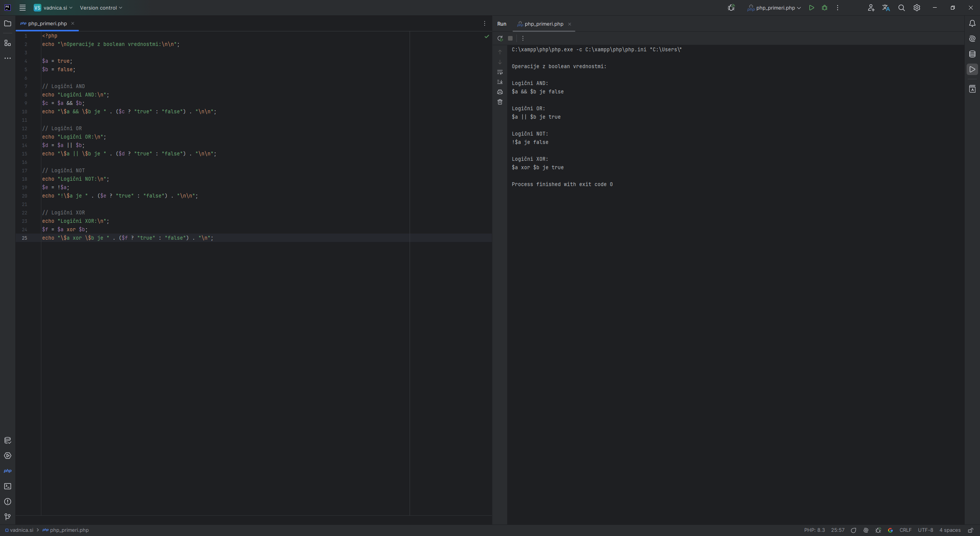Image resolution: width=980 pixels, height=536 pixels.
Task: Clear all console output with trash icon
Action: [x=500, y=102]
